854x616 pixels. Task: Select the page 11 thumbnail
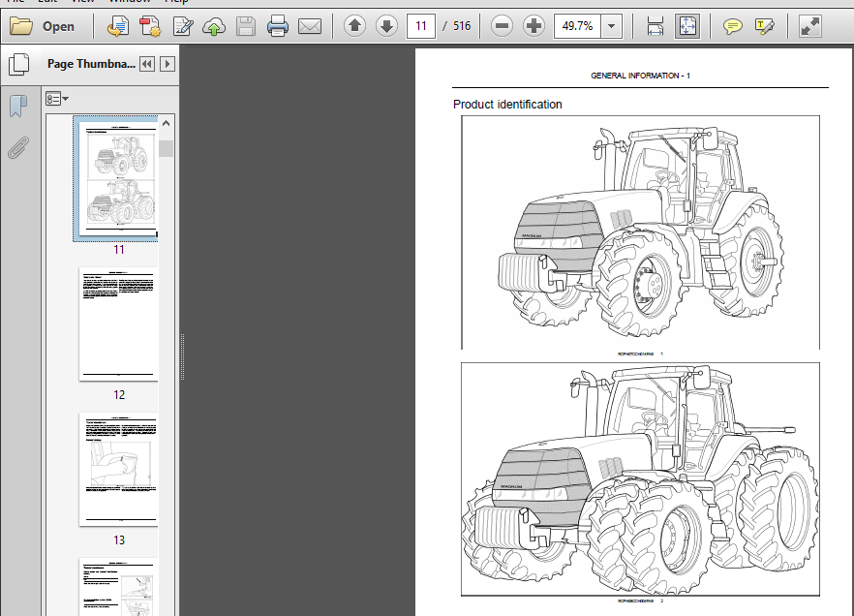116,178
